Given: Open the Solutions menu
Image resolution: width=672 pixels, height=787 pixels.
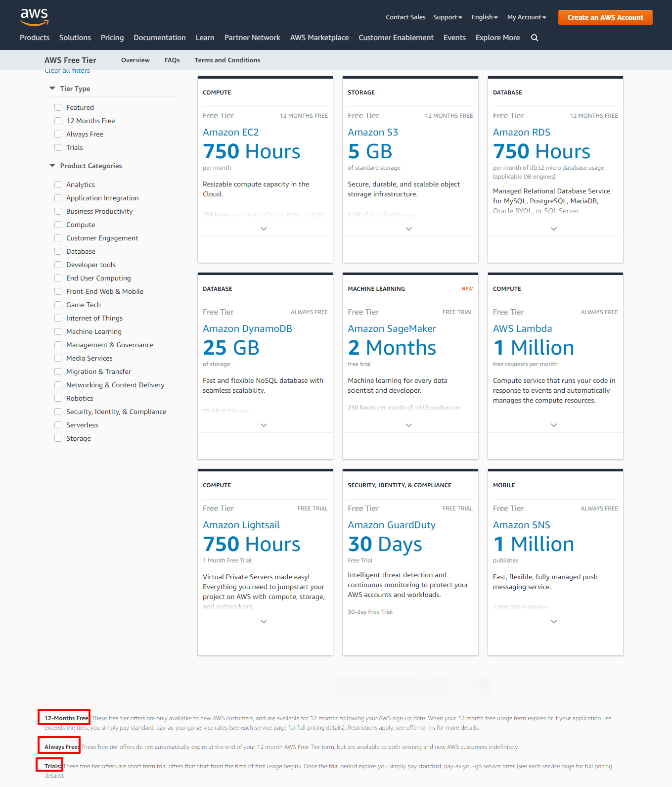Looking at the screenshot, I should 75,38.
